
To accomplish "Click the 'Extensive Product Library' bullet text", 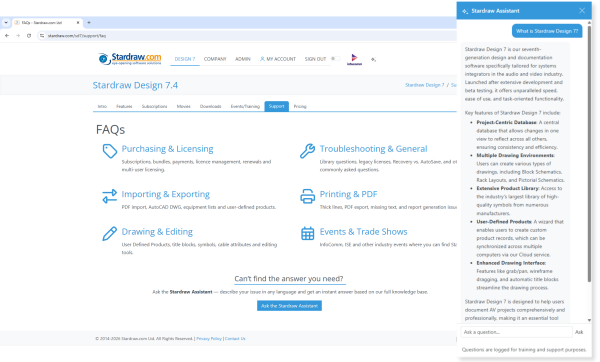I will tap(507, 188).
